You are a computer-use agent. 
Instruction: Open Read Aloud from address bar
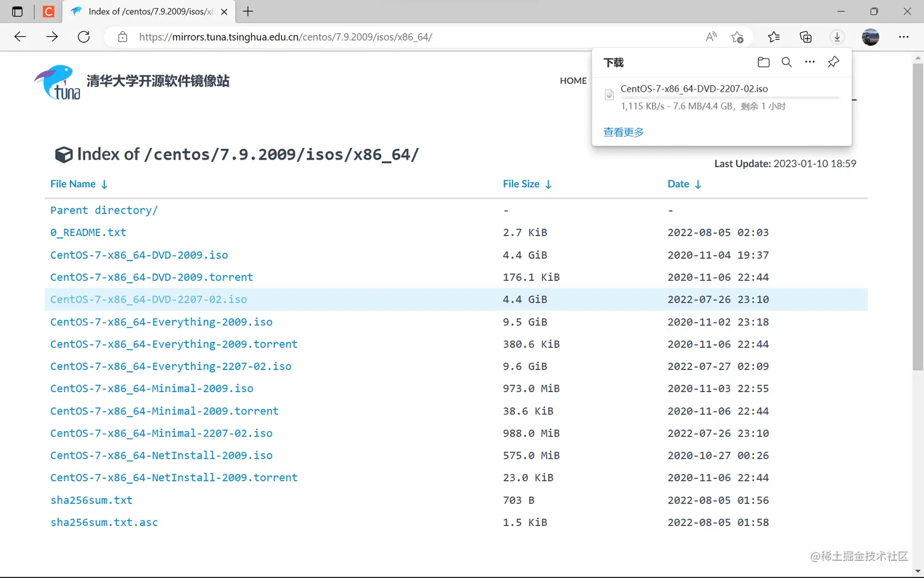pos(711,37)
